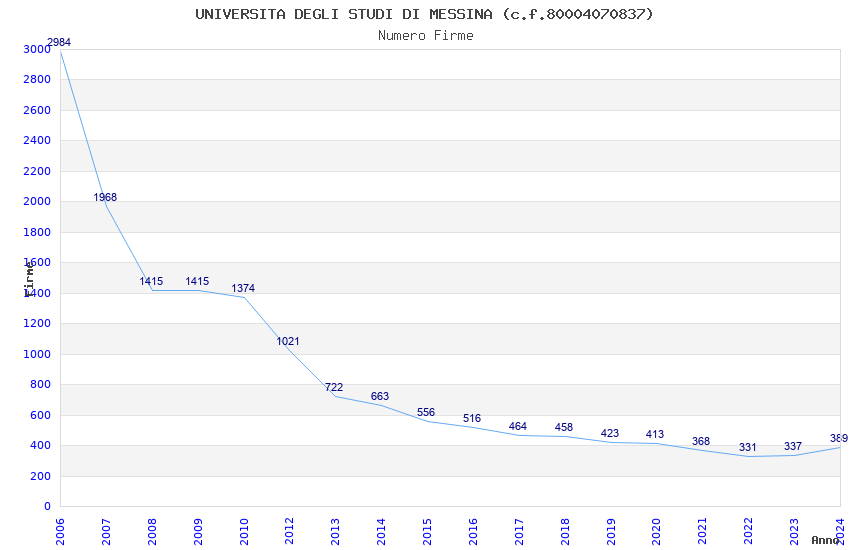Click y-axis value 2400
The width and height of the screenshot is (850, 550).
coord(37,140)
